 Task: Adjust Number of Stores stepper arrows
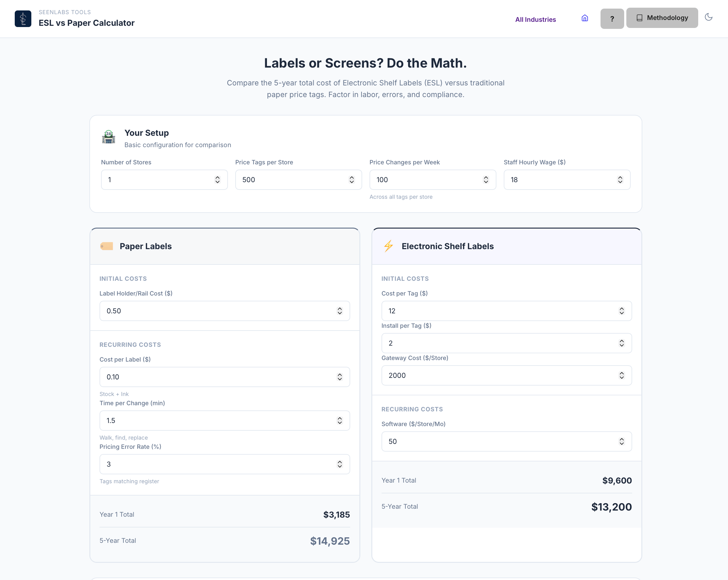[217, 180]
